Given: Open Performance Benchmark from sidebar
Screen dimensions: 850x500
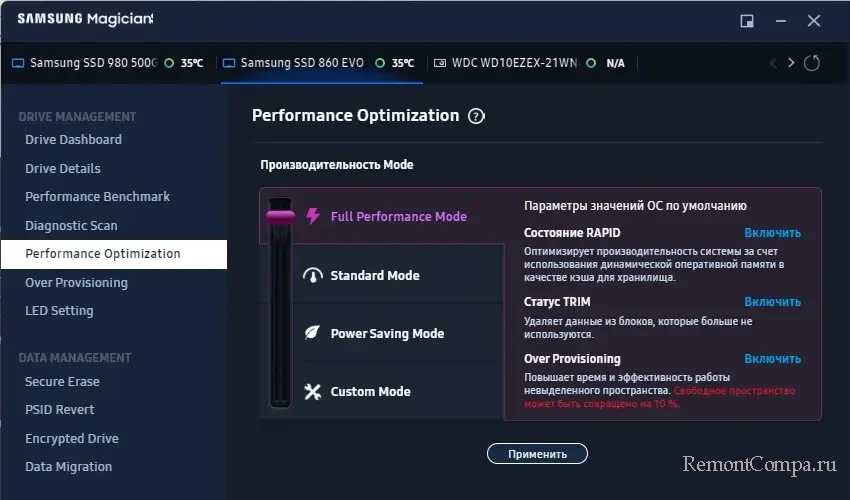Looking at the screenshot, I should pyautogui.click(x=97, y=197).
